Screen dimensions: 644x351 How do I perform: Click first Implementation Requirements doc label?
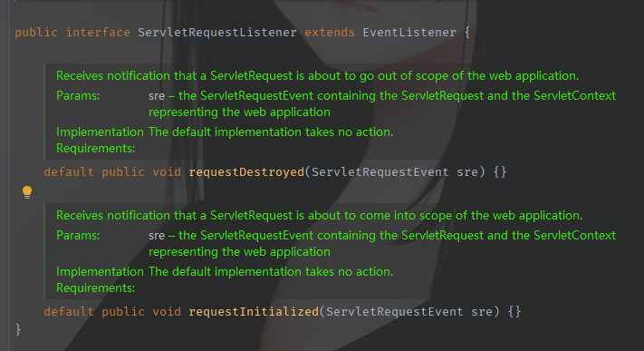tap(100, 140)
